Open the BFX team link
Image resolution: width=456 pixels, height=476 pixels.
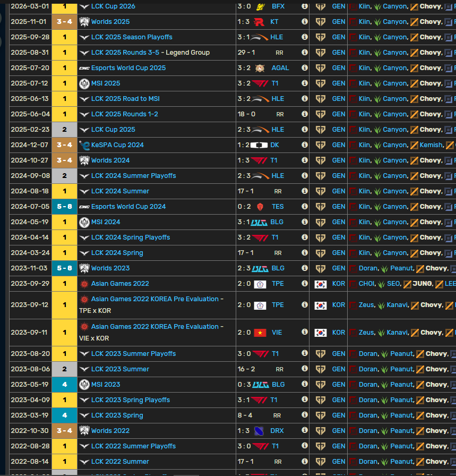(x=278, y=6)
